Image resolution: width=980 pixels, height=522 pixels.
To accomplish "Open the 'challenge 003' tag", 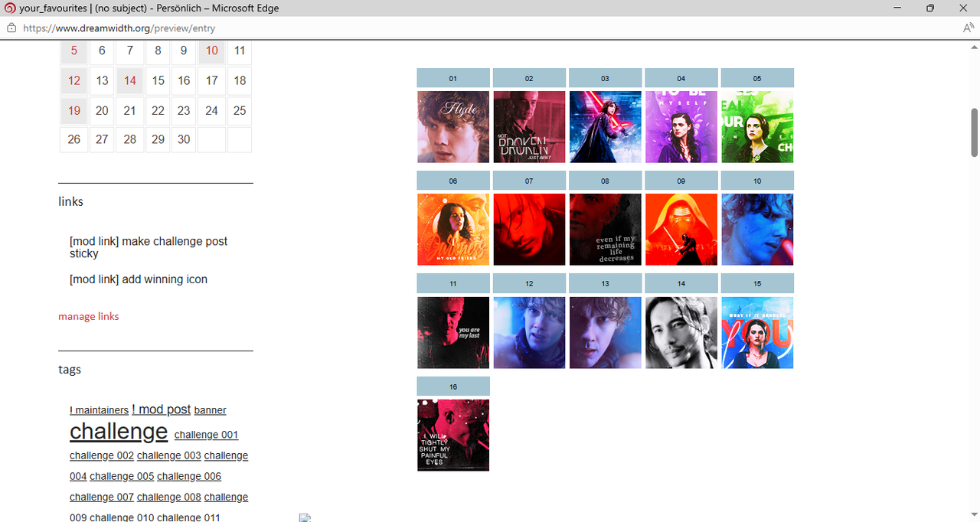I will (169, 455).
